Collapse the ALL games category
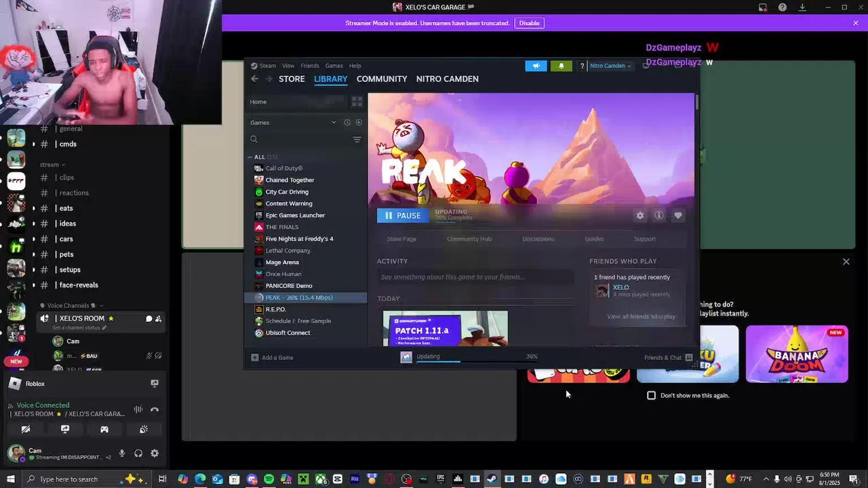 [x=250, y=157]
